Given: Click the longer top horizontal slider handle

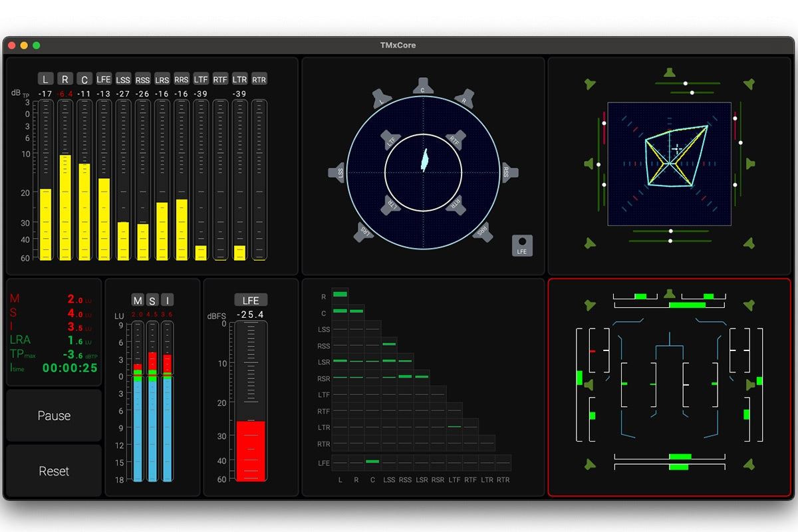Looking at the screenshot, I should (x=685, y=83).
